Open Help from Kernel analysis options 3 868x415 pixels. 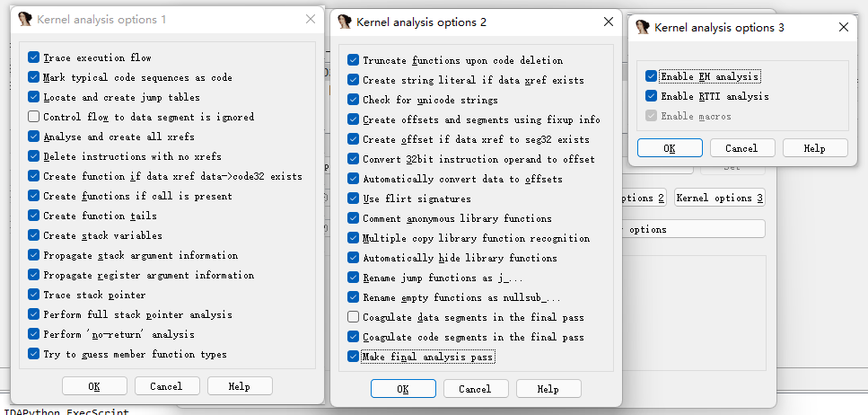(x=815, y=148)
